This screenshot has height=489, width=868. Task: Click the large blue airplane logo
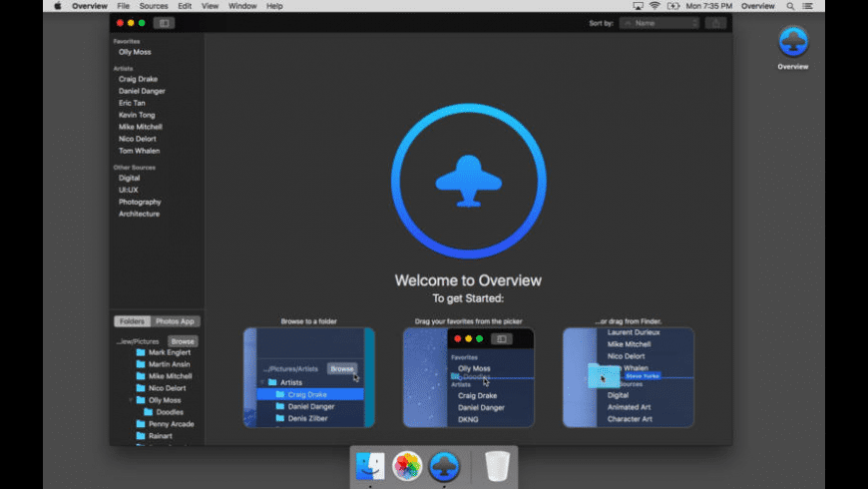[468, 181]
